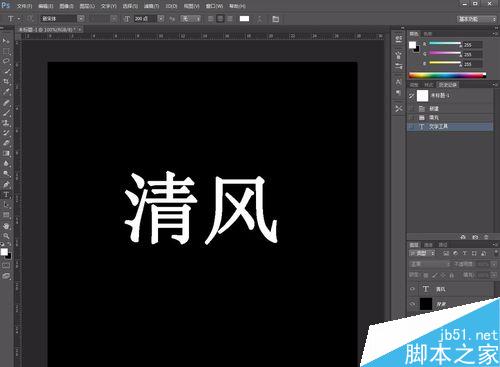The image size is (500, 367).
Task: Open the character and paragraph panels icon
Action: 275,19
